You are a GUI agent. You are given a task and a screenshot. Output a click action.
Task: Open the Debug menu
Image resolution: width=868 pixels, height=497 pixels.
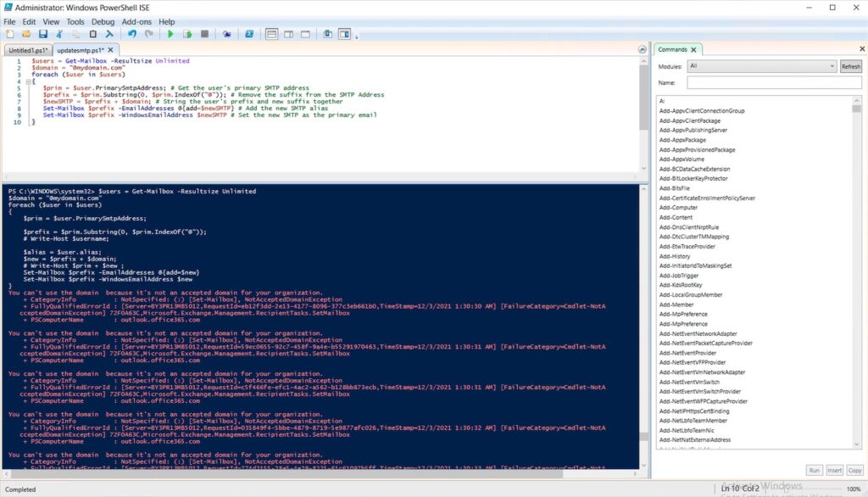[102, 21]
